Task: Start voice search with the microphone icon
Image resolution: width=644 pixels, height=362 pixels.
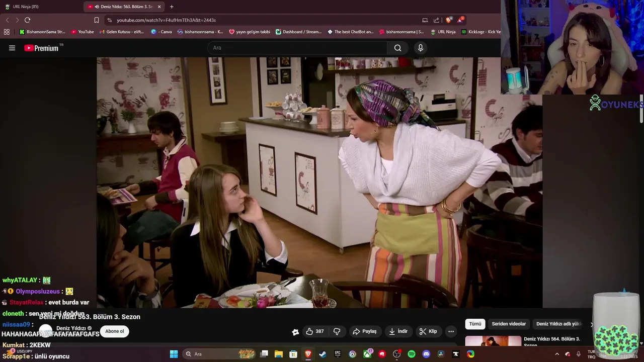Action: pos(421,48)
